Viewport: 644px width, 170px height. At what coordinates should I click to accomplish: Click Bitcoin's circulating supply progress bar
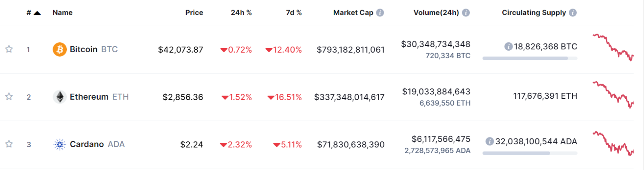(x=530, y=58)
